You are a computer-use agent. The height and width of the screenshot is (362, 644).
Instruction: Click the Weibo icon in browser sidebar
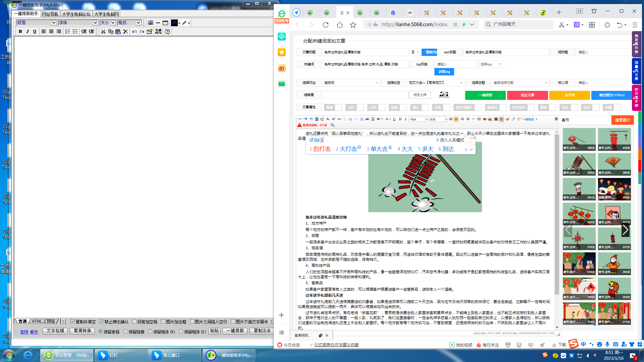(x=282, y=68)
